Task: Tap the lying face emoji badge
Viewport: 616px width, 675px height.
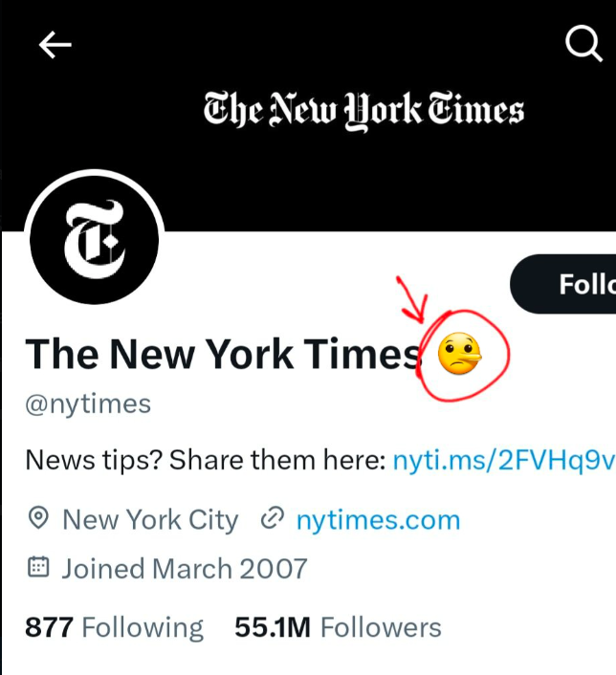Action: 459,356
